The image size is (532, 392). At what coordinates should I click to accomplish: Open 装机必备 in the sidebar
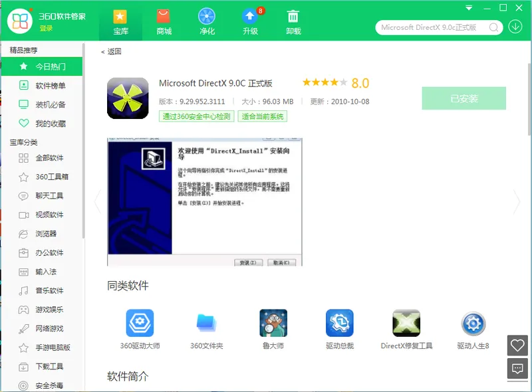42,104
